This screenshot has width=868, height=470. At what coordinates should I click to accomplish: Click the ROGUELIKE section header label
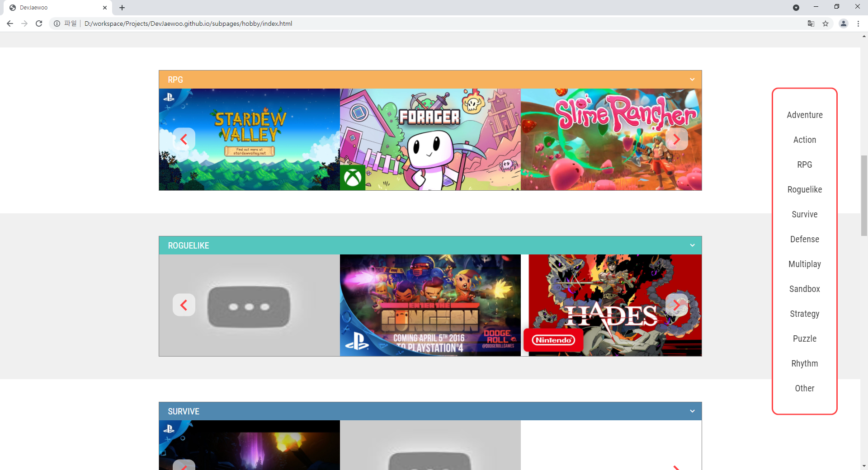pyautogui.click(x=189, y=245)
